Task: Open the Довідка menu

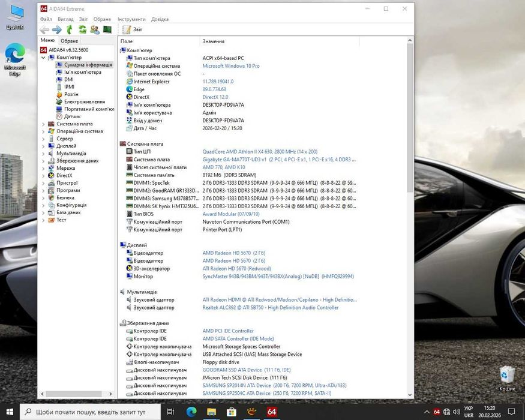Action: pyautogui.click(x=160, y=19)
